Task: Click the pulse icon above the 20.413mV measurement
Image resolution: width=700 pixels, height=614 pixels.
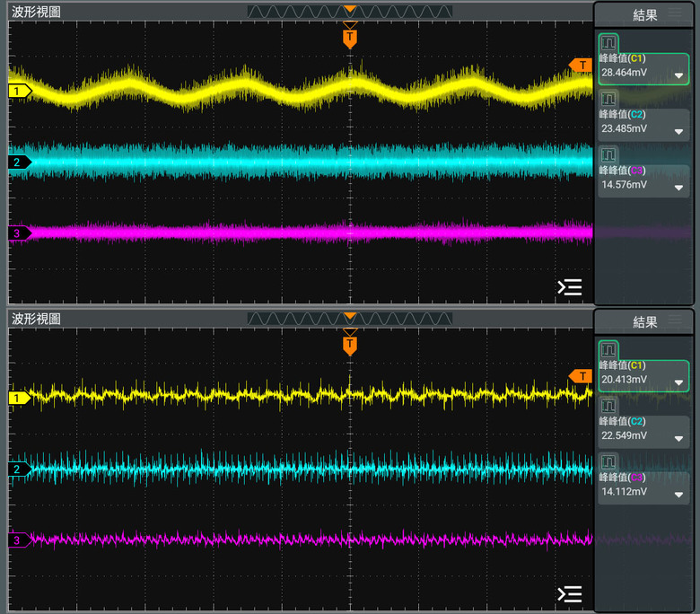Action: (609, 349)
